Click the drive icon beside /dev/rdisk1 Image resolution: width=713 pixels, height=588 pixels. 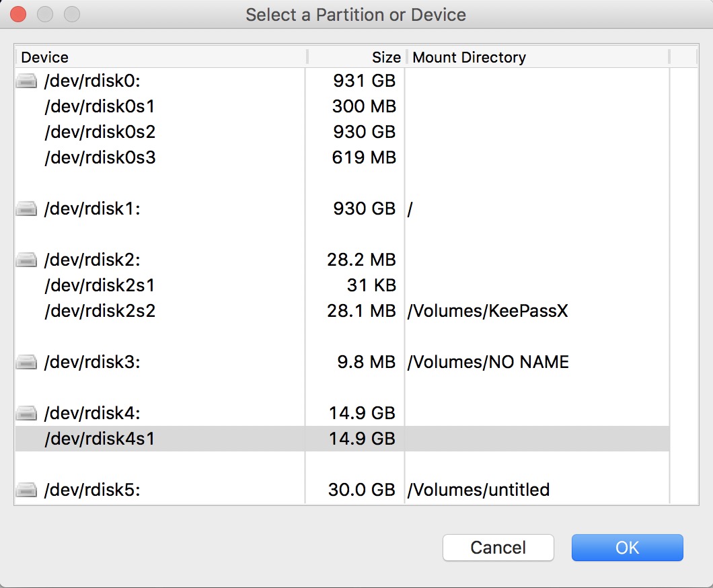point(26,209)
